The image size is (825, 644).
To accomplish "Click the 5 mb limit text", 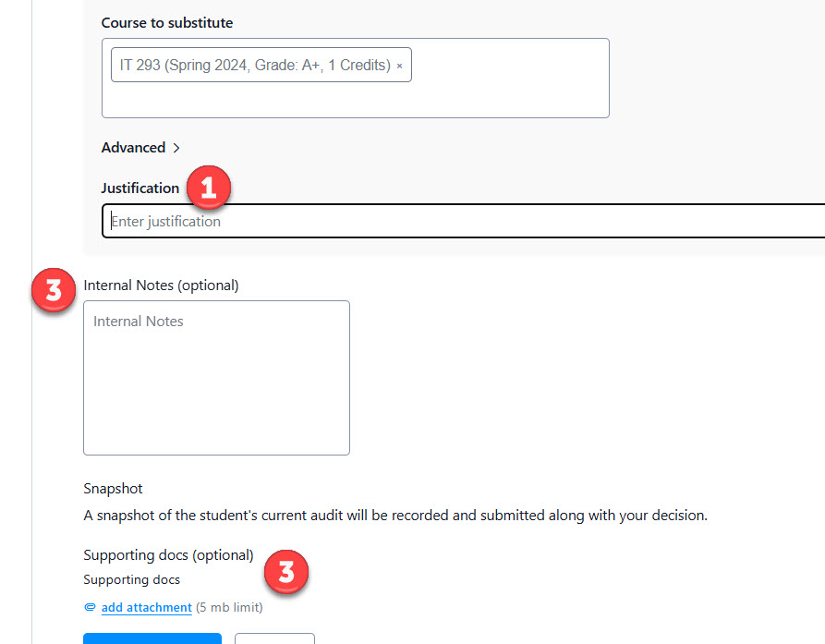I will pos(229,608).
